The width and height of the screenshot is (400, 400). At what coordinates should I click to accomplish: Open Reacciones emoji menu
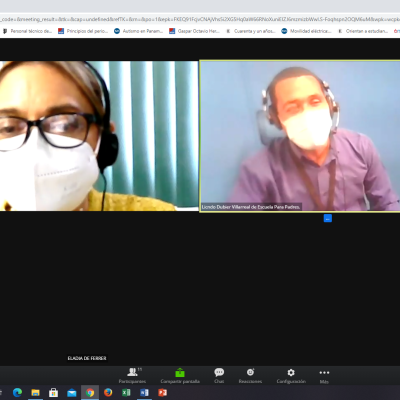coord(250,376)
